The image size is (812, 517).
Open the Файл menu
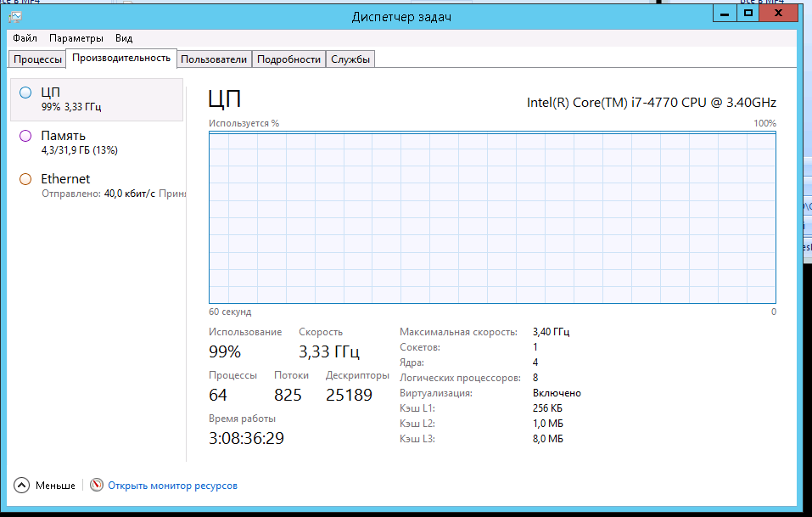click(25, 38)
